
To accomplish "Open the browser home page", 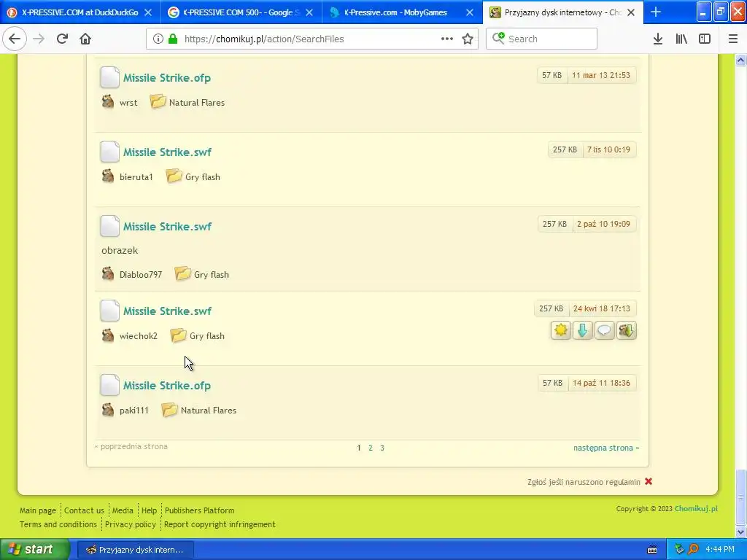I will [x=85, y=39].
